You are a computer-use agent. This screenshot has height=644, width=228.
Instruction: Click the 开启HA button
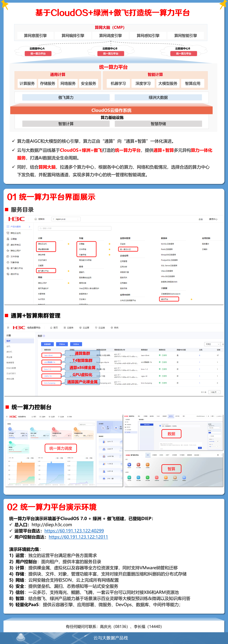(62, 344)
